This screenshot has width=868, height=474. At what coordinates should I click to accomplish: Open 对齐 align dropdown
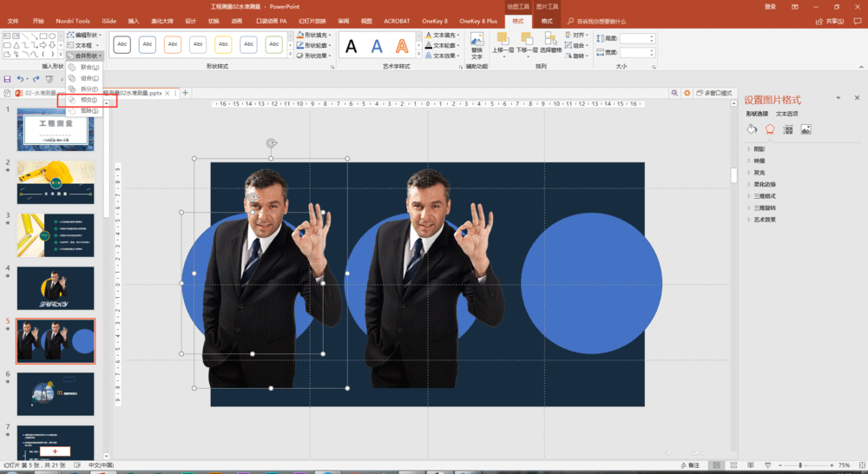[x=577, y=35]
